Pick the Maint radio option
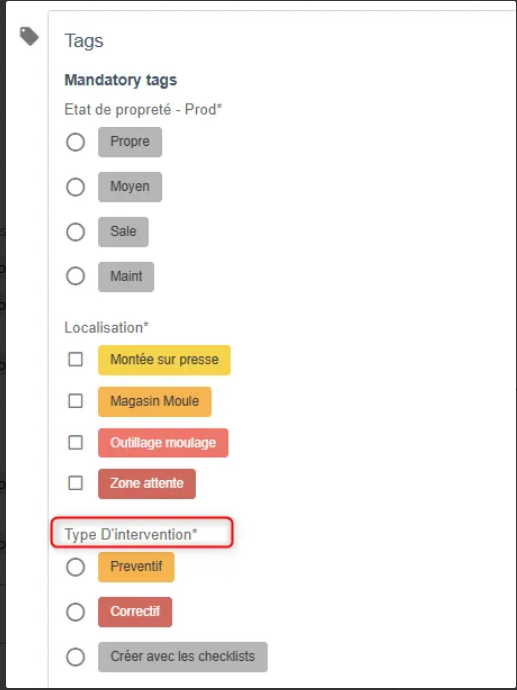This screenshot has height=690, width=517. 76,277
